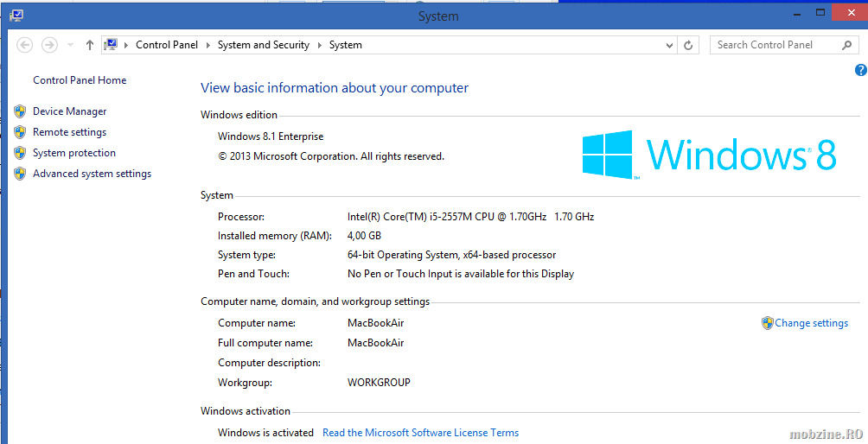This screenshot has height=444, width=868.
Task: Expand chevron before Control Panel breadcrumb
Action: pyautogui.click(x=126, y=45)
